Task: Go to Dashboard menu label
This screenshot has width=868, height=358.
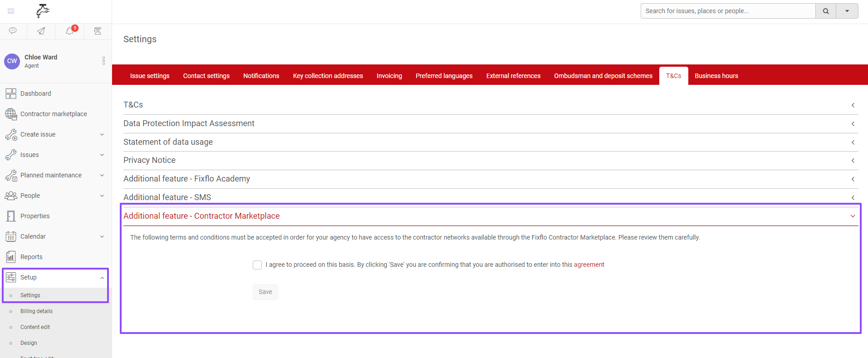Action: (x=36, y=93)
